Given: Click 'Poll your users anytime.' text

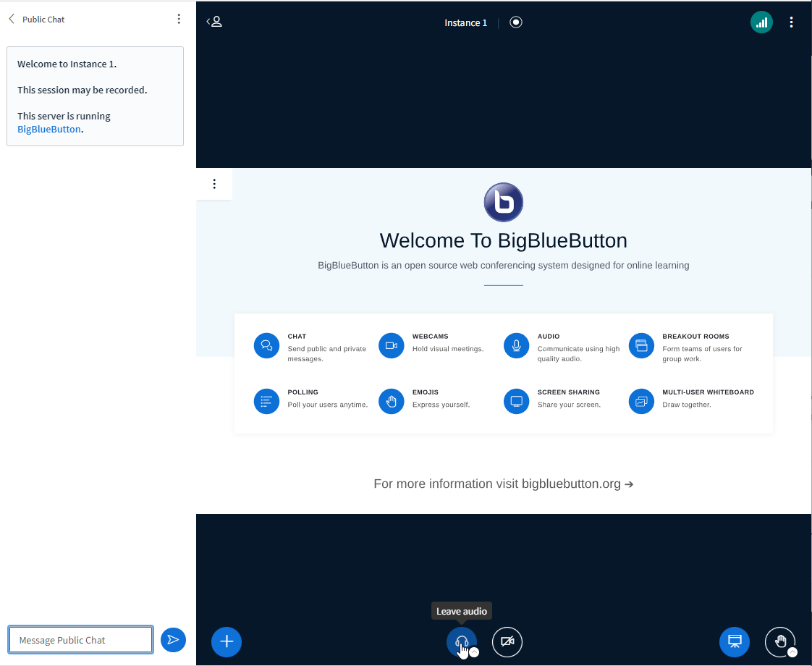Looking at the screenshot, I should (328, 405).
